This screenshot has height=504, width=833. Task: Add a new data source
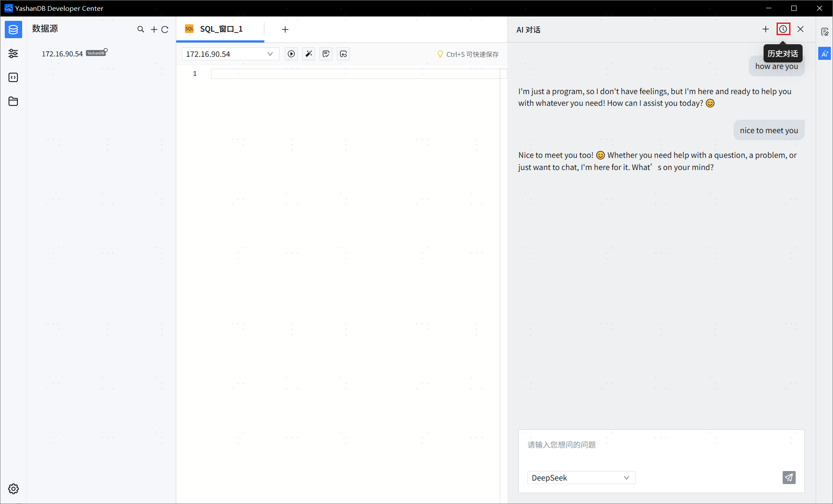pos(154,29)
